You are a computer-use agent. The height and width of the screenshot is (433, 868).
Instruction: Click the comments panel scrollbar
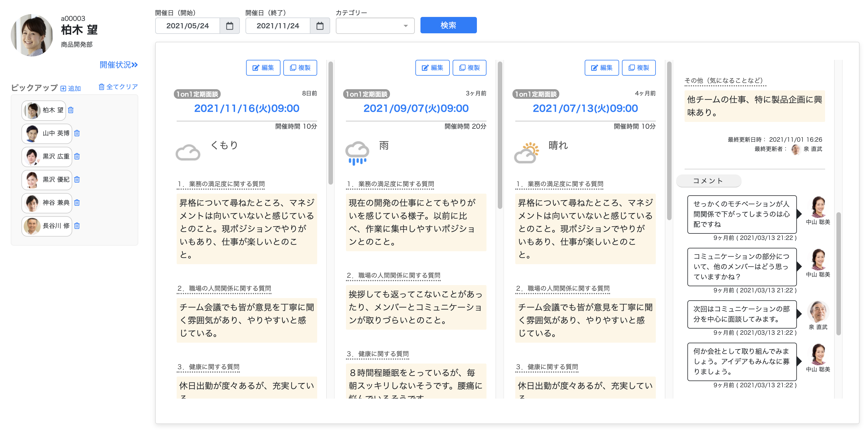pos(838,274)
